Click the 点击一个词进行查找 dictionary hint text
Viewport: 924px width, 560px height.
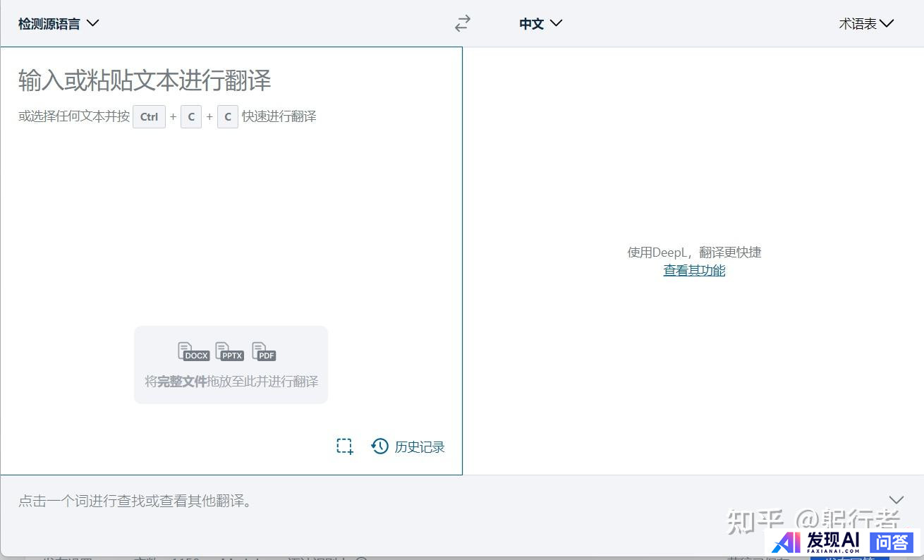(x=135, y=501)
